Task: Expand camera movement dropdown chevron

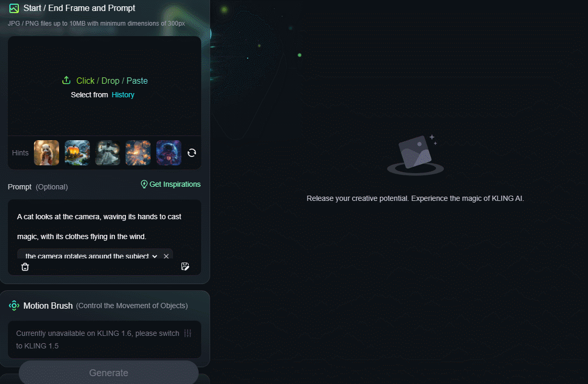Action: (x=155, y=256)
